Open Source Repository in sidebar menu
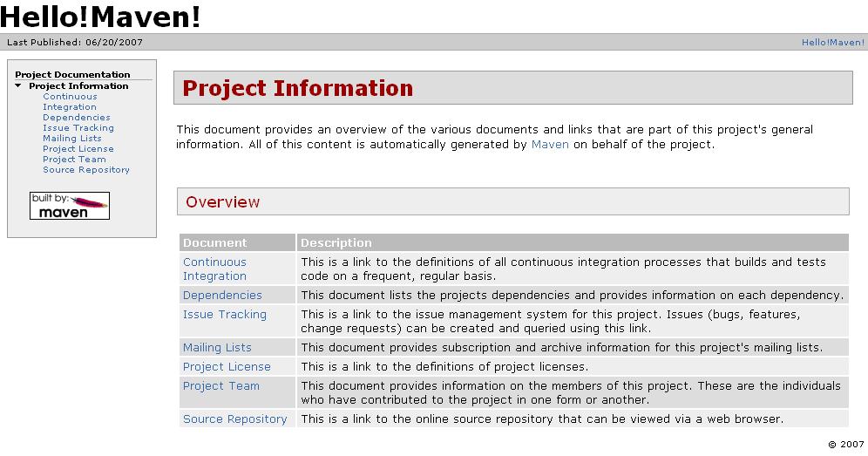The image size is (868, 456). click(x=86, y=170)
